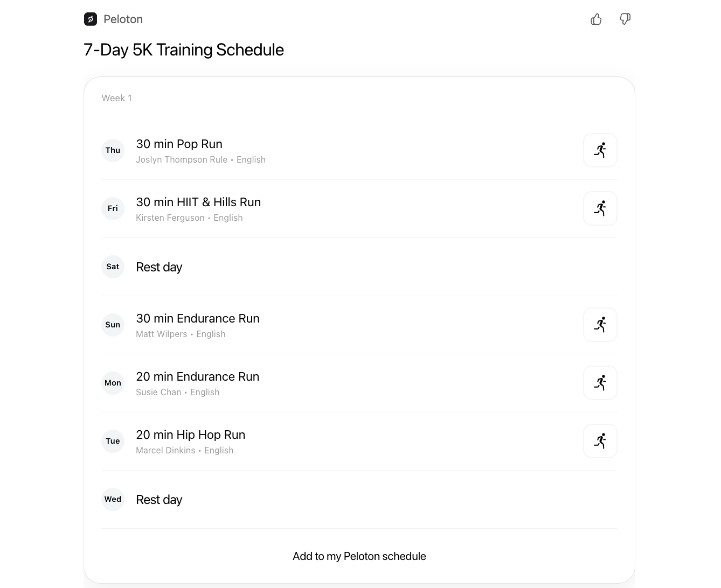Toggle disapproval with the thumbs down control
The width and height of the screenshot is (721, 588).
pyautogui.click(x=625, y=19)
